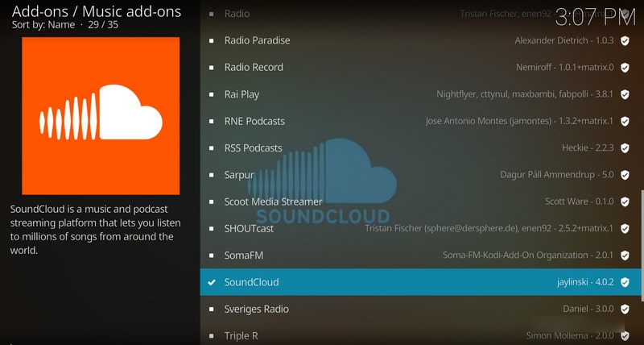Open the Sveriges Radio add-on
This screenshot has width=644, height=345.
pyautogui.click(x=419, y=309)
